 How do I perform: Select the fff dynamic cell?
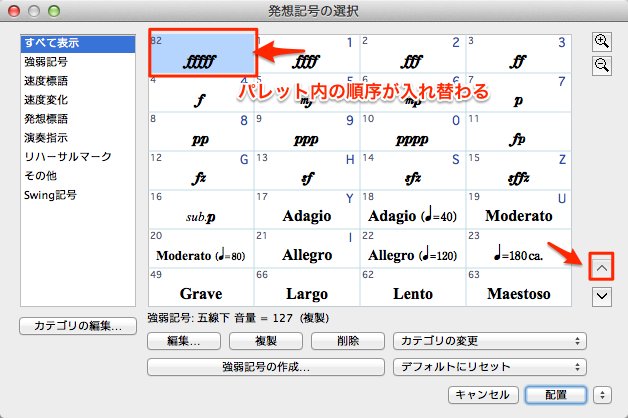pyautogui.click(x=413, y=53)
